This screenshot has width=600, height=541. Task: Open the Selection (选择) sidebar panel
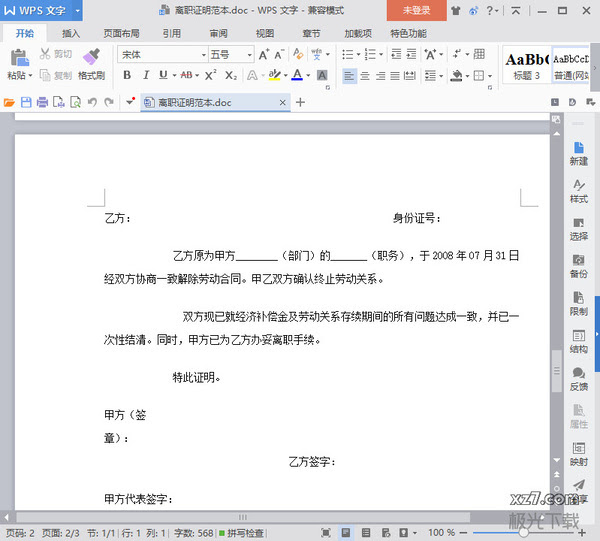pos(579,229)
